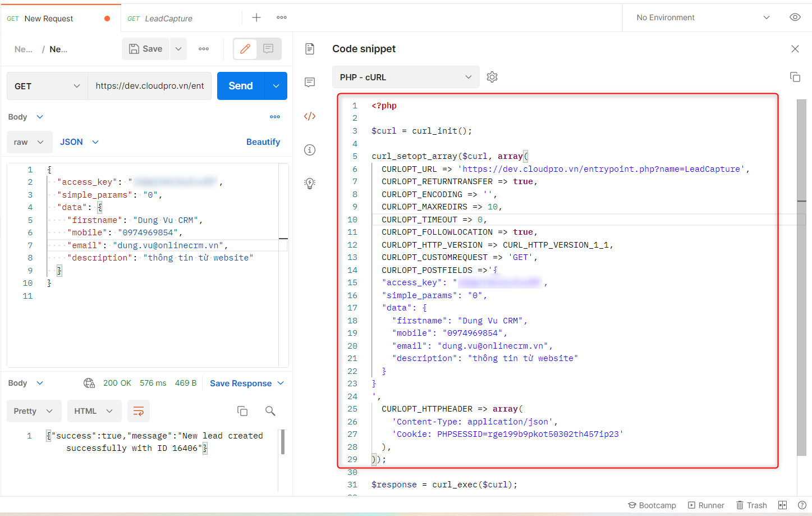812x516 pixels.
Task: Click the CURLOPT_URL line in the snippet
Action: [x=566, y=169]
